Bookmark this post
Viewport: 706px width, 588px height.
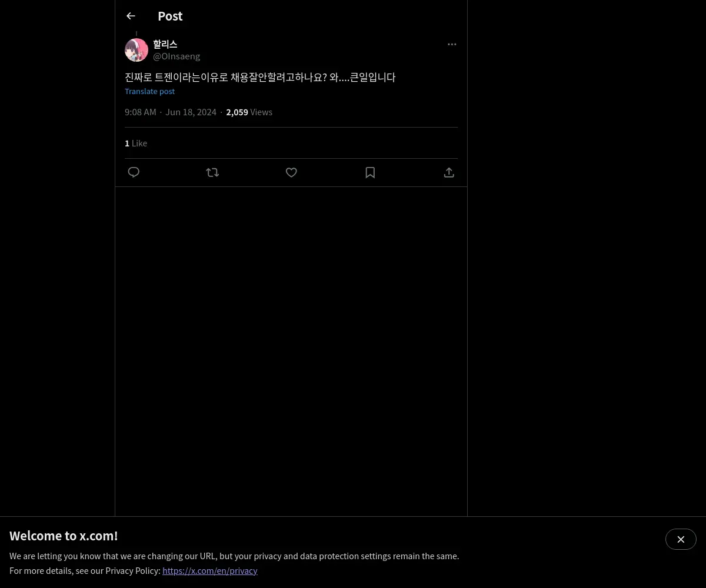370,172
